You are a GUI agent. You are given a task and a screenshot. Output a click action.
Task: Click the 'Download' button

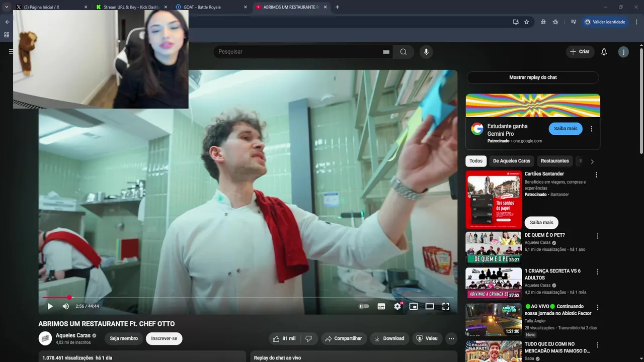(x=389, y=338)
